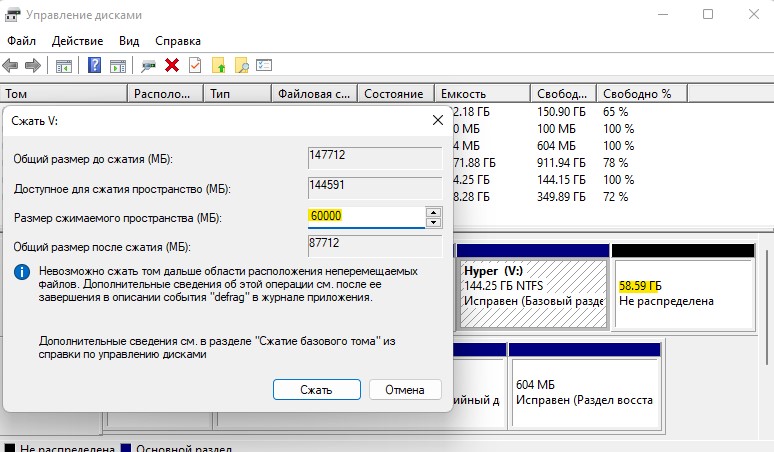
Task: Click the 604 МБ free space cell in the list
Action: pos(556,146)
